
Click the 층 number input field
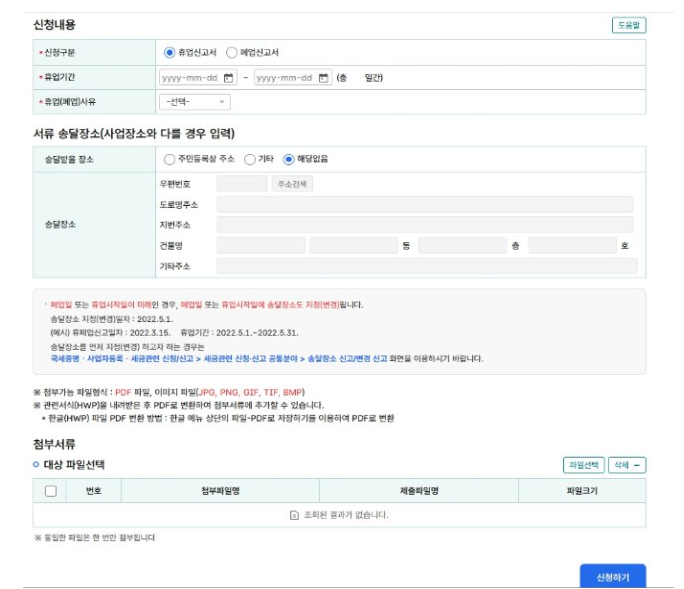(463, 246)
